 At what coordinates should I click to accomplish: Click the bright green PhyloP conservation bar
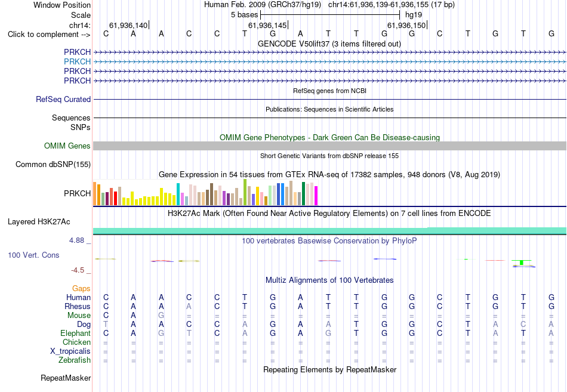point(522,262)
